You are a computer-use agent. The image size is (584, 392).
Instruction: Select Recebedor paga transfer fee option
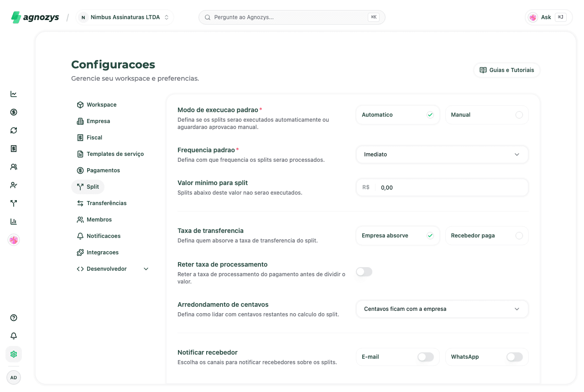coord(487,236)
